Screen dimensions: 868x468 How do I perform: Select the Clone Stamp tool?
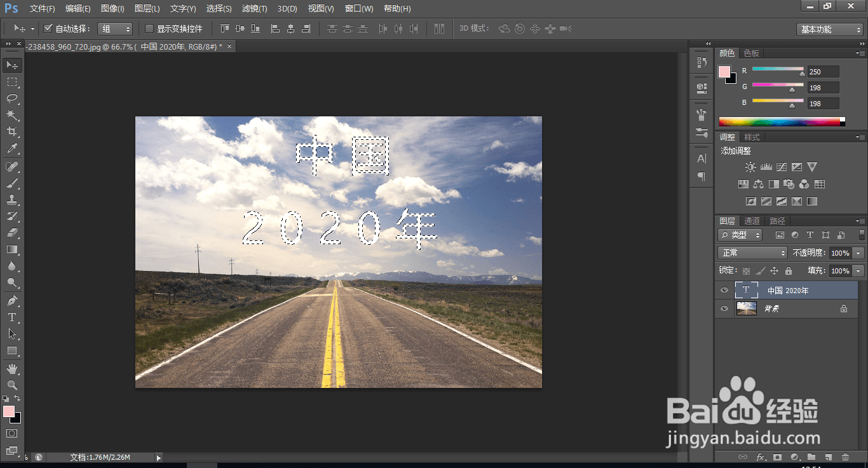coord(12,200)
